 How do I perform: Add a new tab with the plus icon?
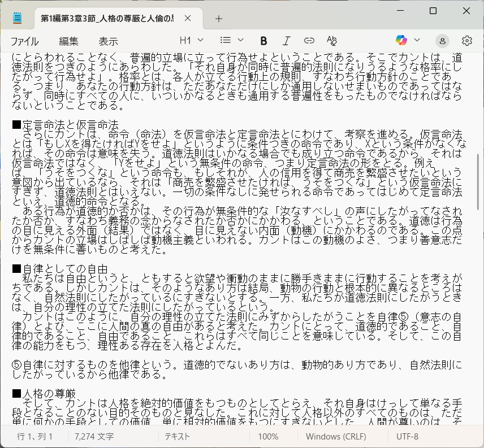(x=219, y=19)
